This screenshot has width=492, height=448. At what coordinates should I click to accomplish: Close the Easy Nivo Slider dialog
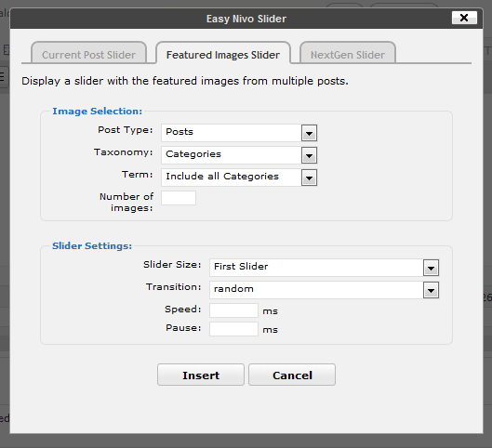pyautogui.click(x=464, y=18)
